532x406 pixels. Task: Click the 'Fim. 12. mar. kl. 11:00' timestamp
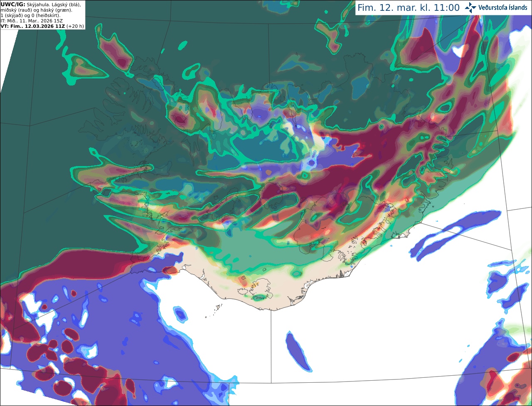[x=408, y=7]
